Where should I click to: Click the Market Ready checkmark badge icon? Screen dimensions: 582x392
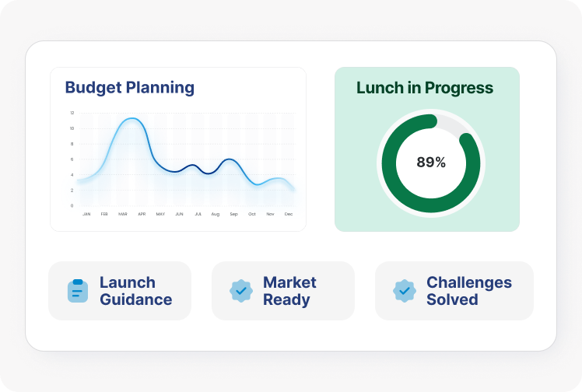click(x=241, y=291)
